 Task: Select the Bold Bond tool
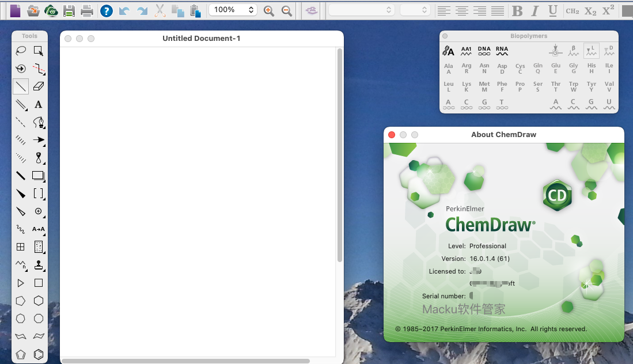point(21,176)
